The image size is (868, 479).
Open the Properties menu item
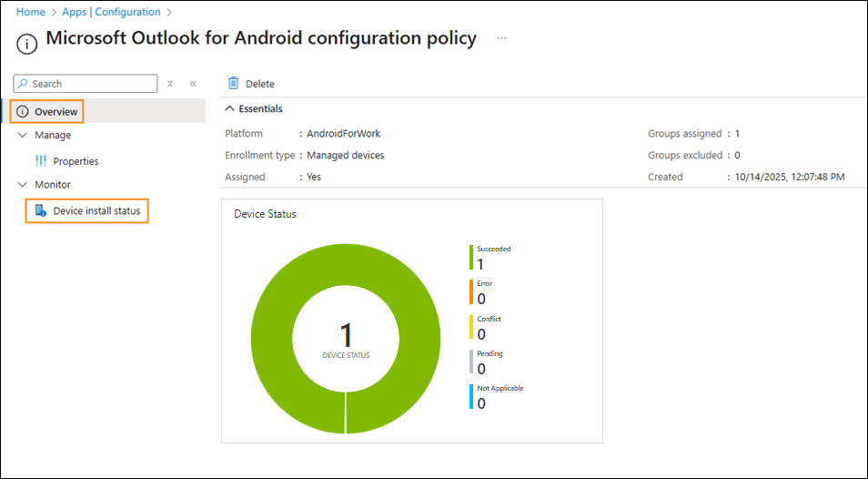click(x=76, y=161)
